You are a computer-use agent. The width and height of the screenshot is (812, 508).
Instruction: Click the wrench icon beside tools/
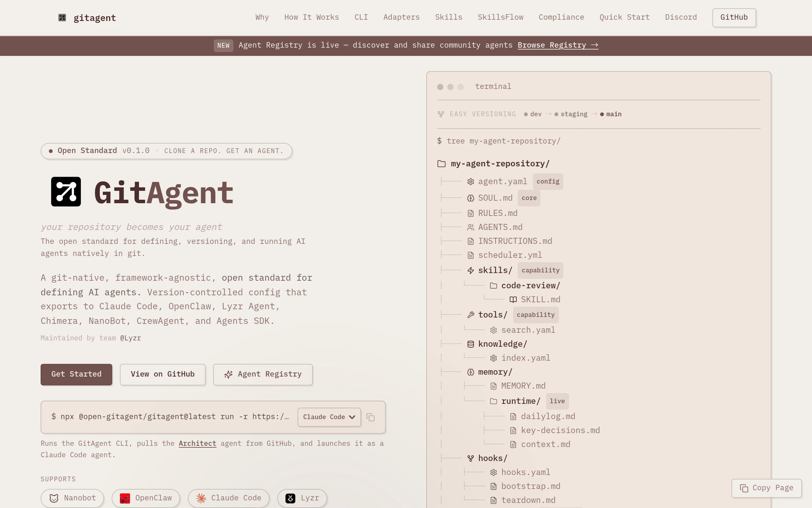pos(470,315)
